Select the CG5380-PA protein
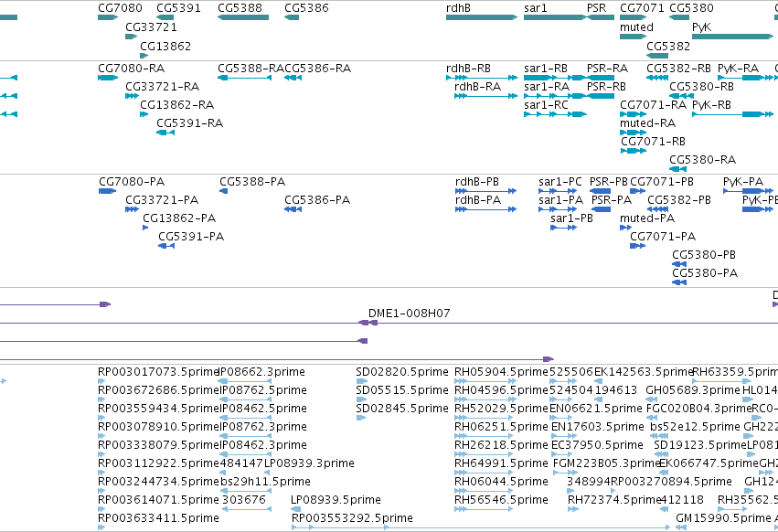 pyautogui.click(x=679, y=282)
